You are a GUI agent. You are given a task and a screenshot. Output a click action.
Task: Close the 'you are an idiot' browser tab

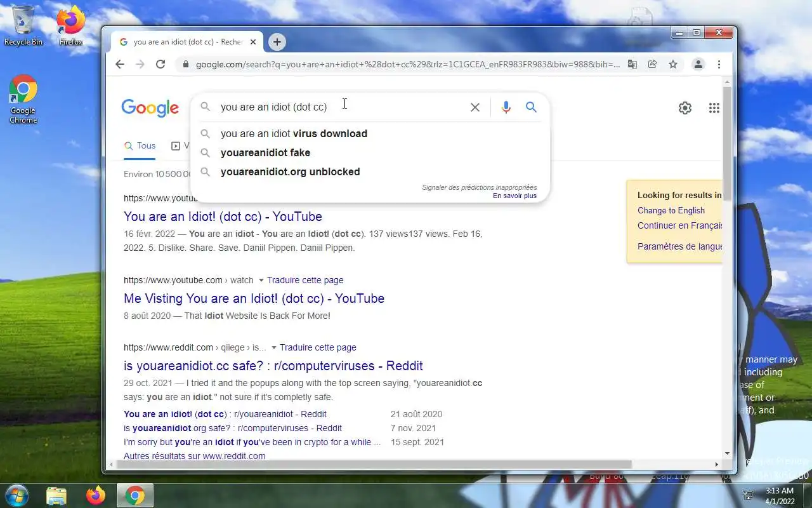pos(253,42)
